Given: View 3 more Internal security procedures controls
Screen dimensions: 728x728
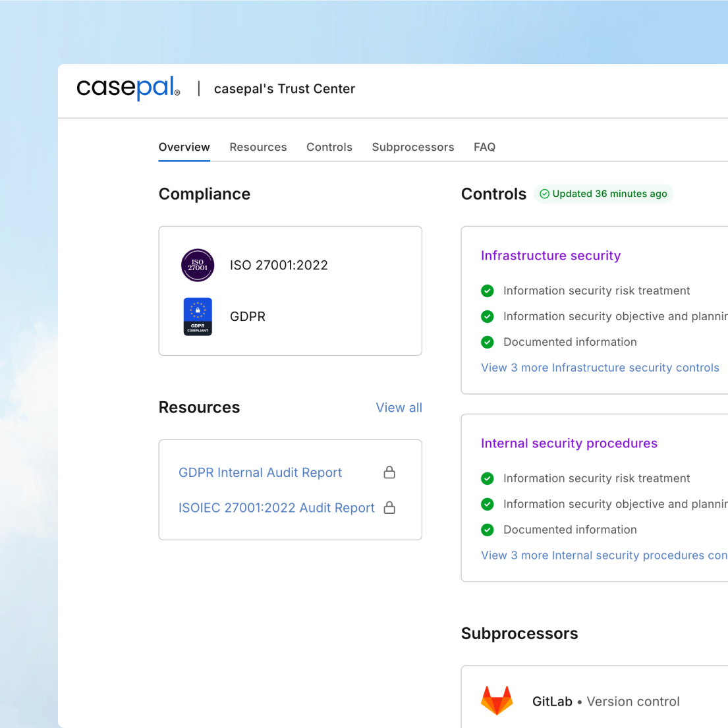Looking at the screenshot, I should (604, 555).
